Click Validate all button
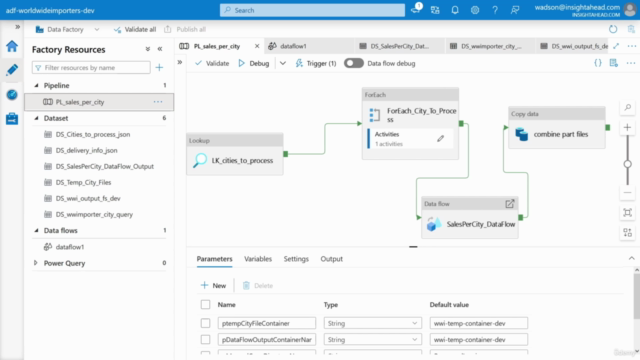The width and height of the screenshot is (640, 360). click(135, 29)
